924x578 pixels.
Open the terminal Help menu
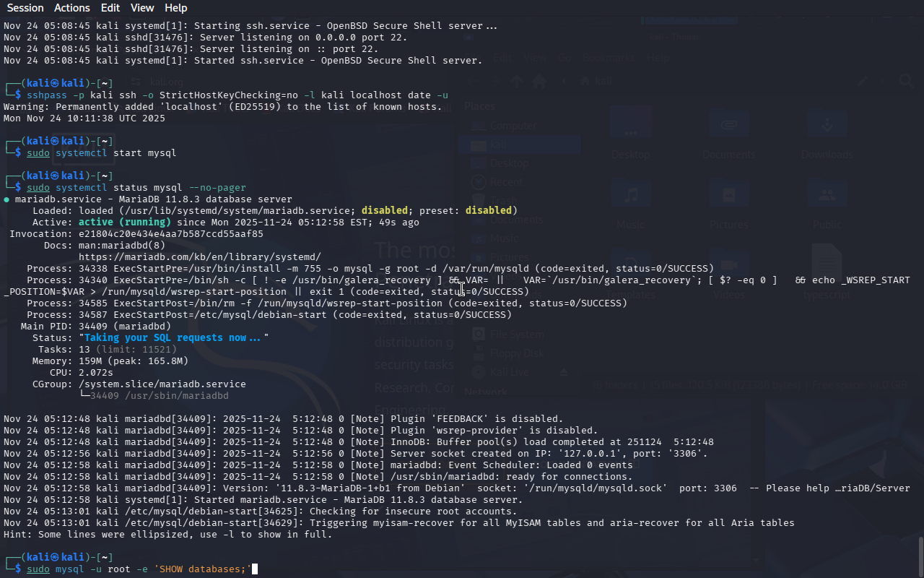coord(175,8)
